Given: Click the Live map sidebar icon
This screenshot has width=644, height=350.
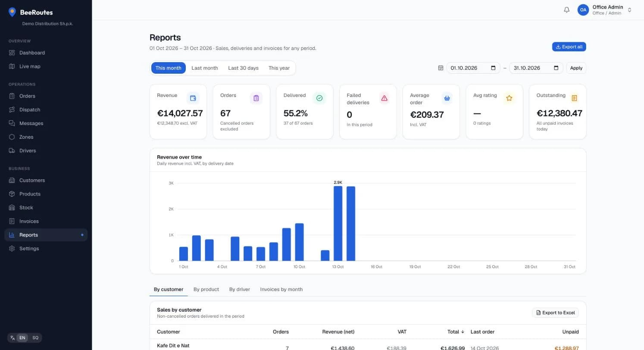Looking at the screenshot, I should [12, 66].
